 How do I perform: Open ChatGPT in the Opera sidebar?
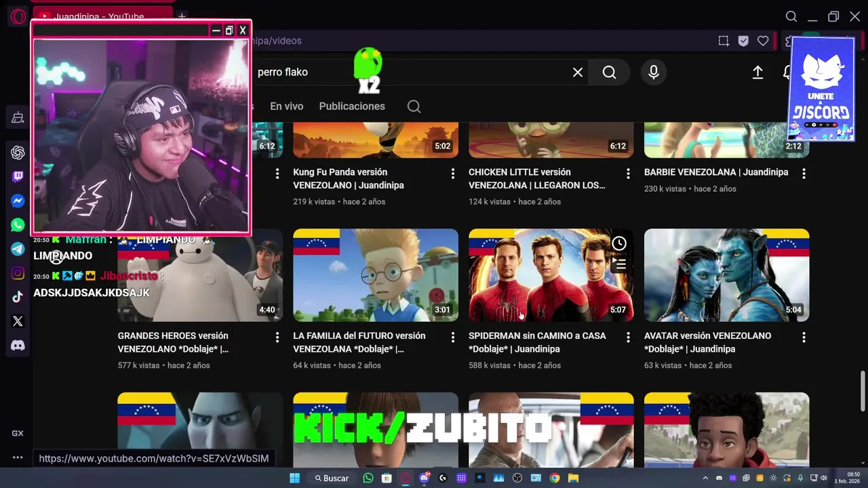click(x=18, y=152)
